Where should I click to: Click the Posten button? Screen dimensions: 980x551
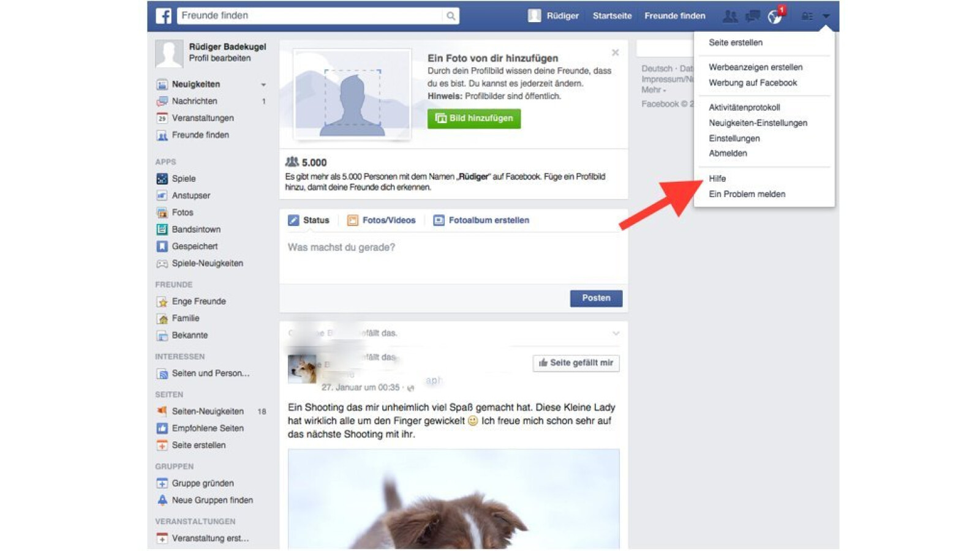[x=595, y=298]
